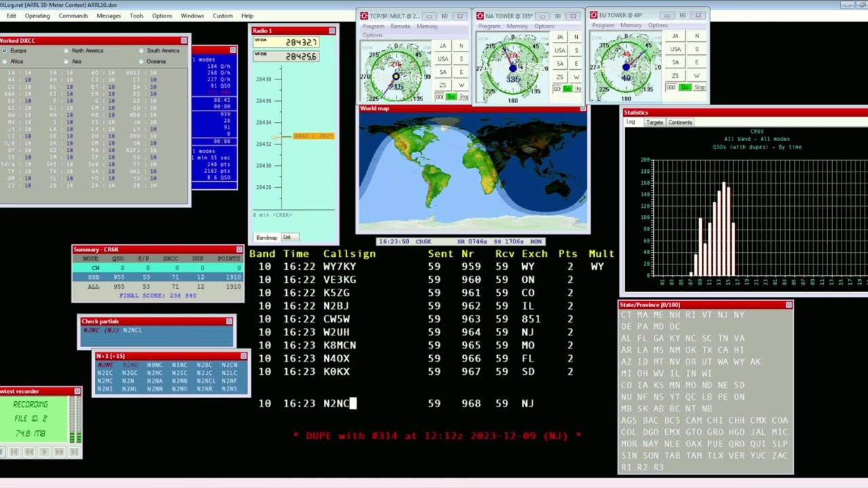Viewport: 868px width, 488px height.
Task: Click skip-to-start button in Contest recorder
Action: click(14, 452)
